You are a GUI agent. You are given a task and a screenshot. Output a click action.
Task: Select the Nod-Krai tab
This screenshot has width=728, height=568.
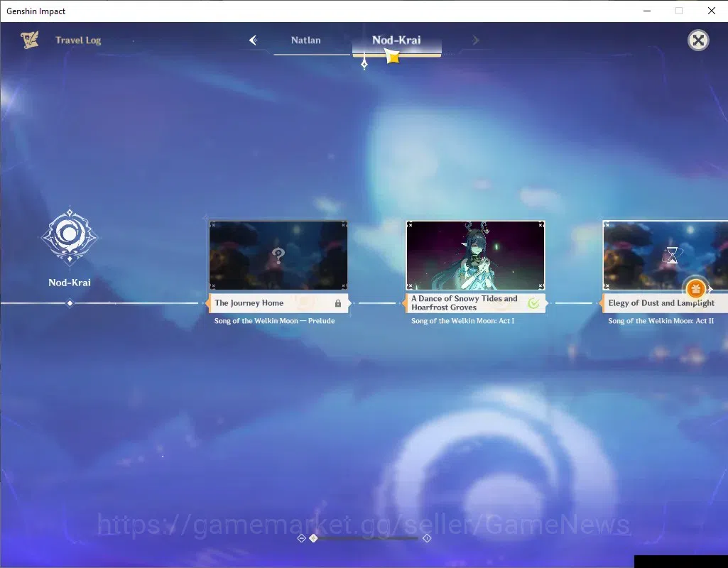[396, 40]
